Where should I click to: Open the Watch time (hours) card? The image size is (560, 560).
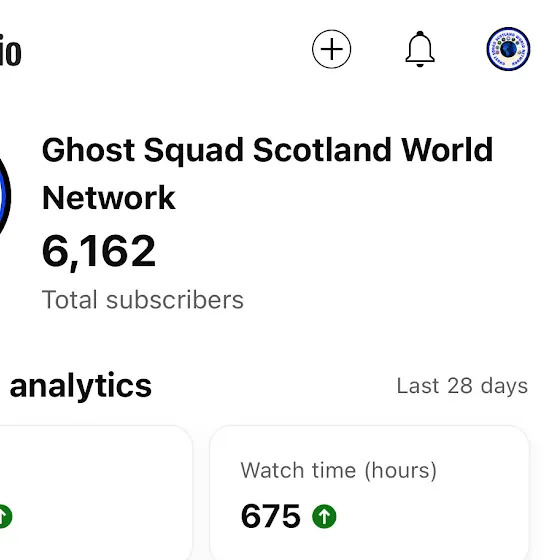(x=370, y=493)
